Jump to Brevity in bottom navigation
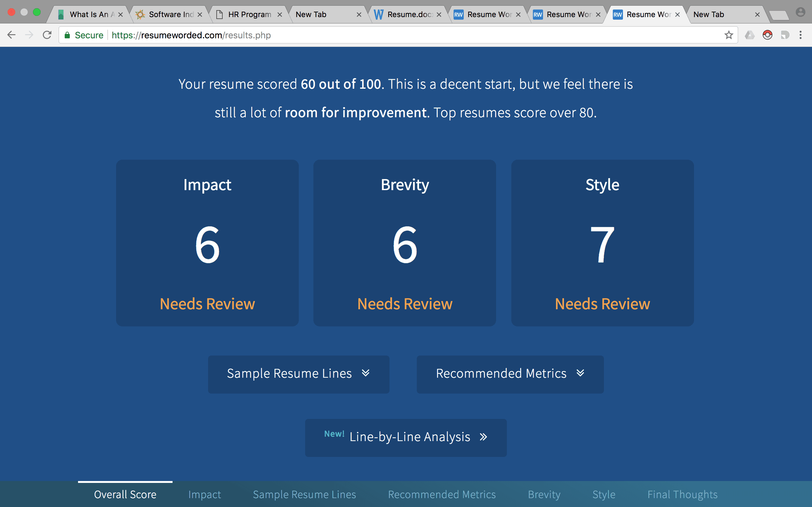Viewport: 812px width, 507px height. coord(544,495)
